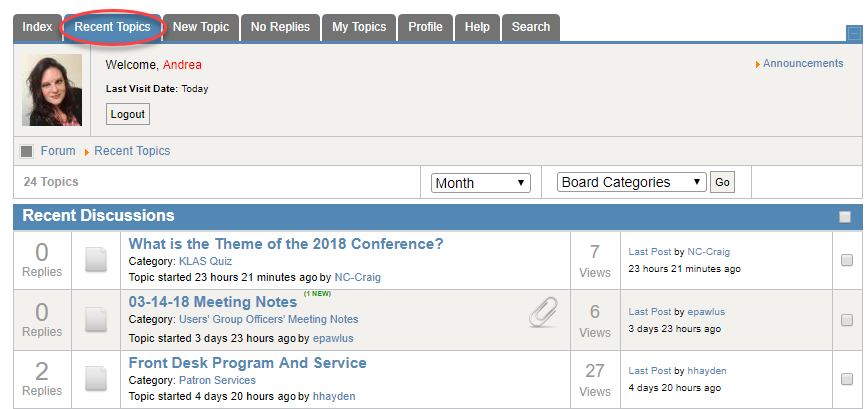This screenshot has height=409, width=868.
Task: Open the Month time filter dropdown
Action: [x=480, y=183]
